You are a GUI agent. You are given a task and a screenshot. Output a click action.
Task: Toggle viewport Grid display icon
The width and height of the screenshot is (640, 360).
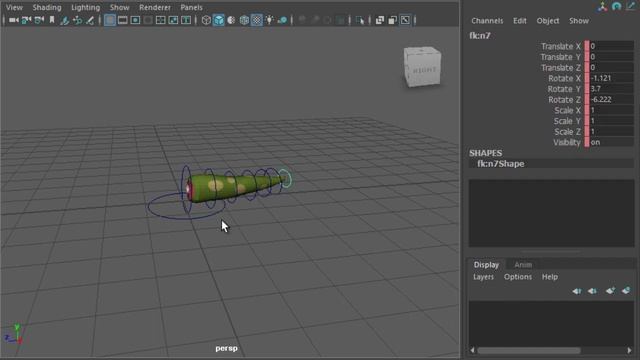tap(110, 20)
